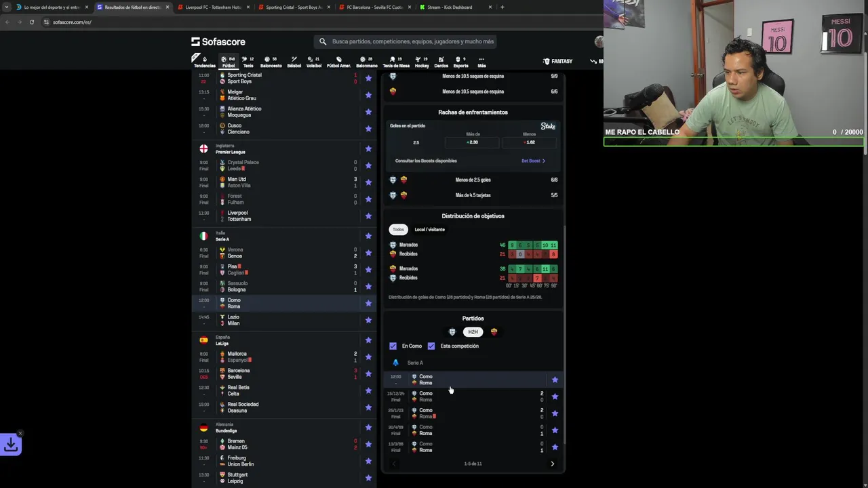Open the Bet Boost link
The image size is (868, 488).
click(x=533, y=161)
